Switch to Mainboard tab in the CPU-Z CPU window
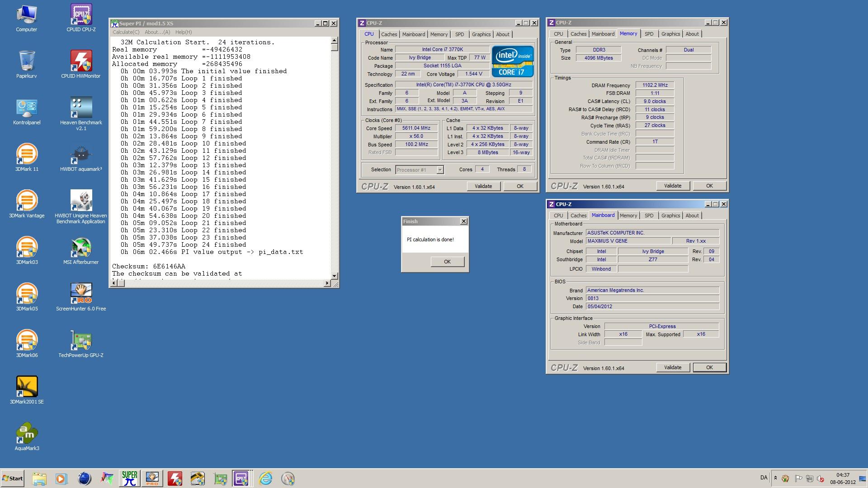 click(x=414, y=34)
